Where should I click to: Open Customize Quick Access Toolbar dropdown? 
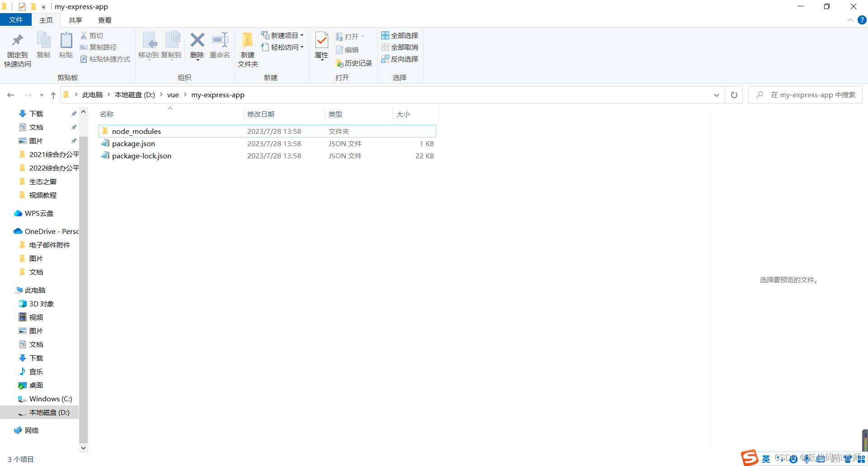(43, 7)
